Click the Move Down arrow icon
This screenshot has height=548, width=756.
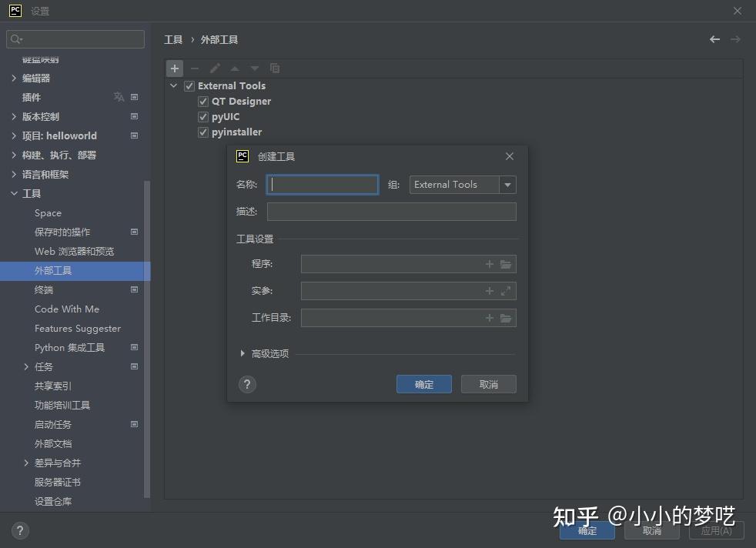255,68
